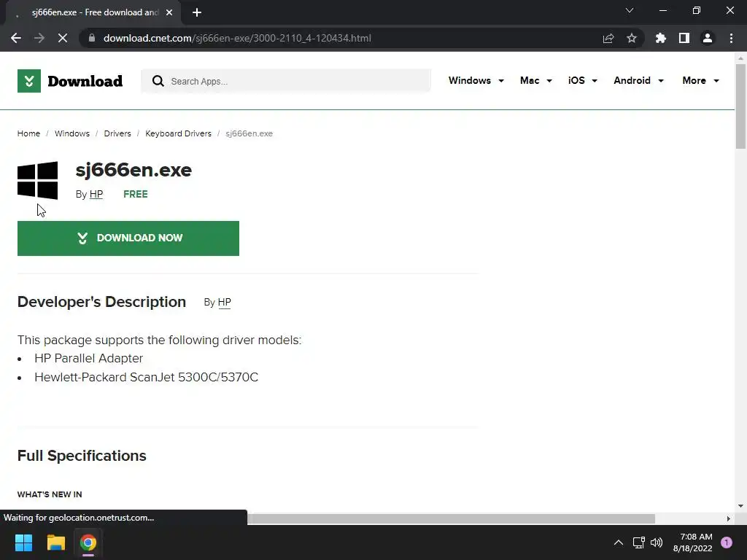
Task: Click the site lock icon
Action: 92,38
